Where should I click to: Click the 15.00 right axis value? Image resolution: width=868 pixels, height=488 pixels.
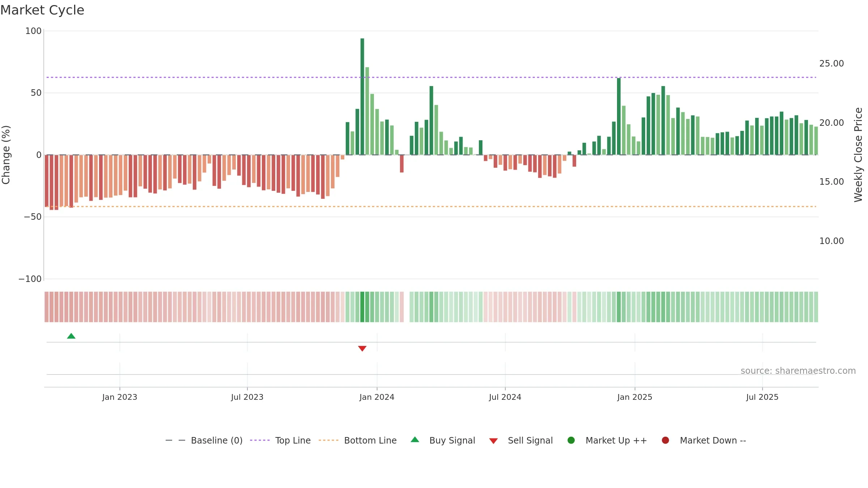tap(831, 182)
